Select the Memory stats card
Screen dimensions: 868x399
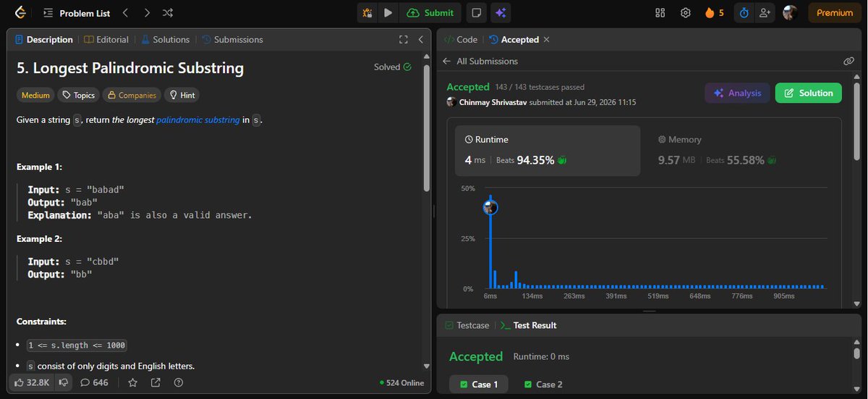pyautogui.click(x=741, y=151)
